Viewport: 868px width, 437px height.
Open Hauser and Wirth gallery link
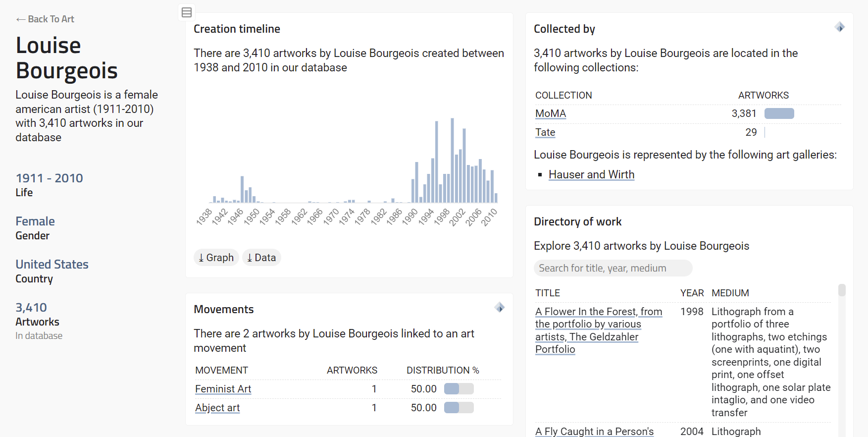592,174
